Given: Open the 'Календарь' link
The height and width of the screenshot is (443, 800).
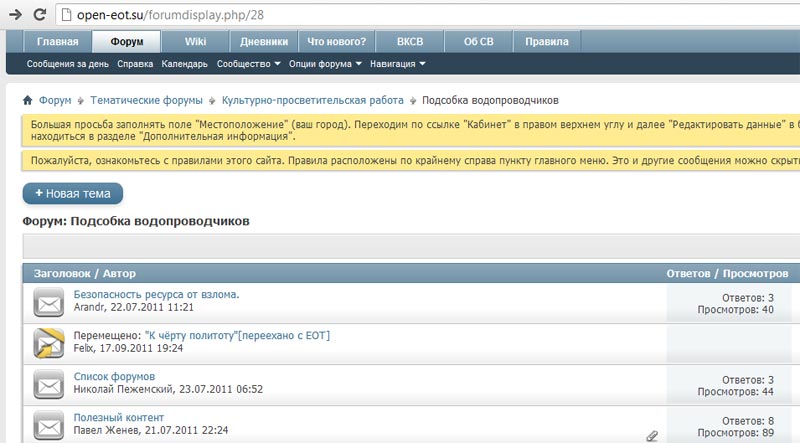Looking at the screenshot, I should coord(184,64).
